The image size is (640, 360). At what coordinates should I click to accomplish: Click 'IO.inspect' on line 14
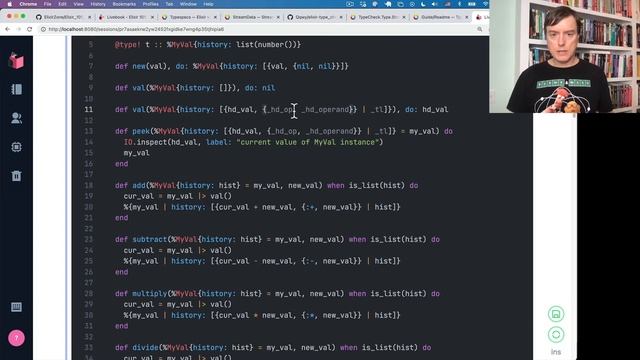point(145,142)
